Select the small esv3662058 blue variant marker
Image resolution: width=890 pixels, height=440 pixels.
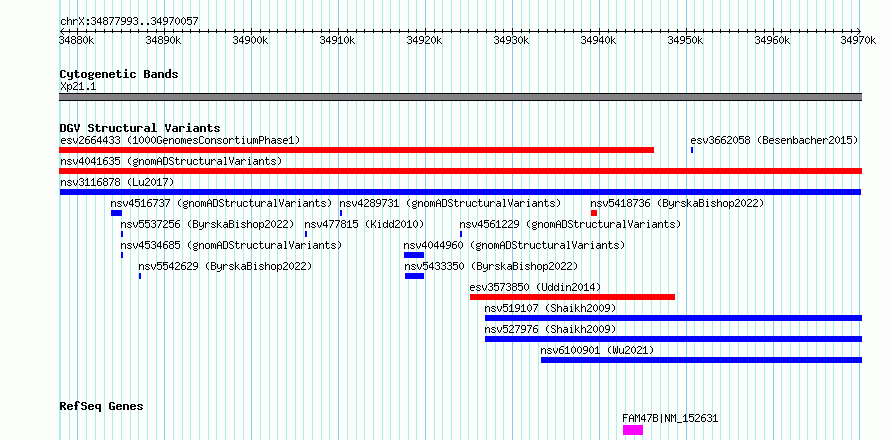[x=692, y=150]
